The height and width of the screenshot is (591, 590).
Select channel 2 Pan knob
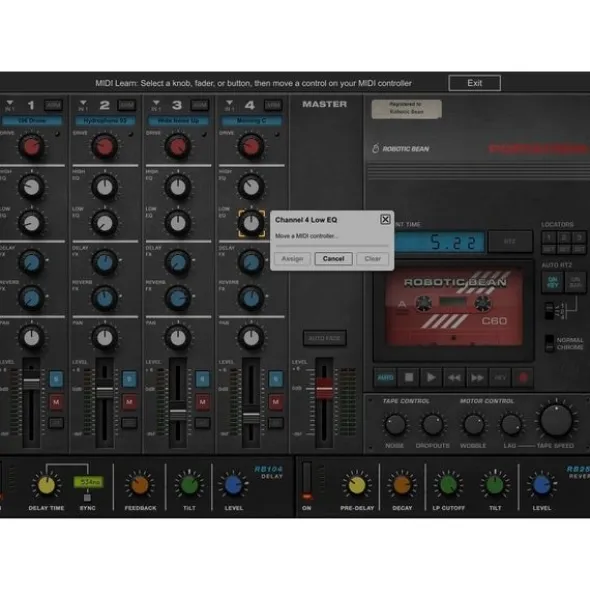click(104, 338)
